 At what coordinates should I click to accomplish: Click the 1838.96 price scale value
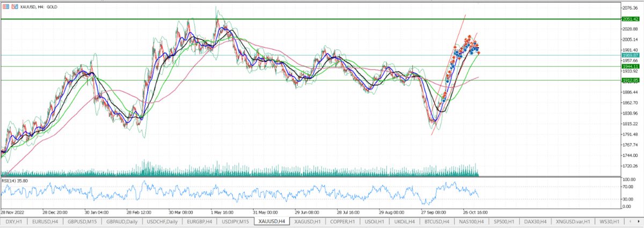pyautogui.click(x=630, y=113)
